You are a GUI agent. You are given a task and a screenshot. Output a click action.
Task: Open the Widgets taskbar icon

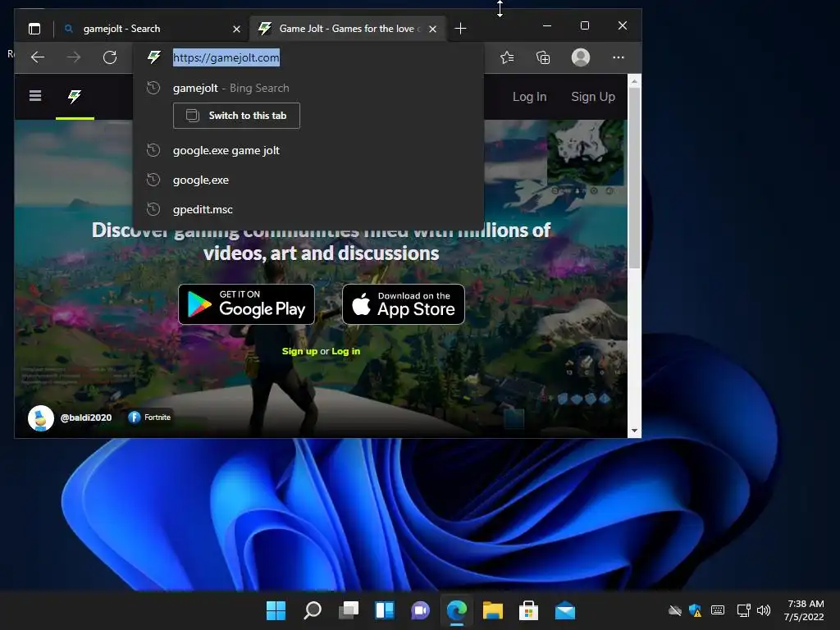[x=385, y=610]
